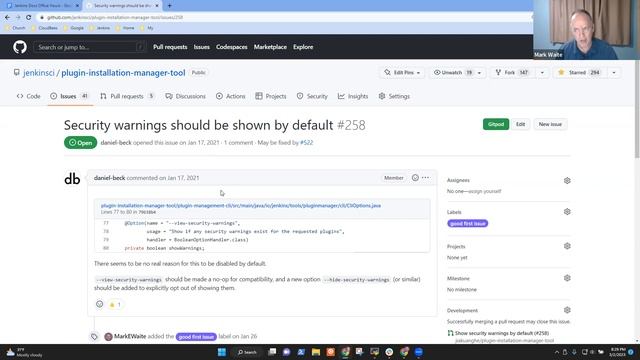Reload the page with the refresh icon

[x=29, y=18]
